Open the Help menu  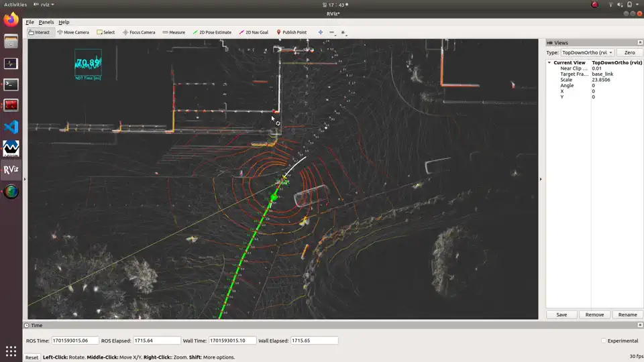pos(64,22)
